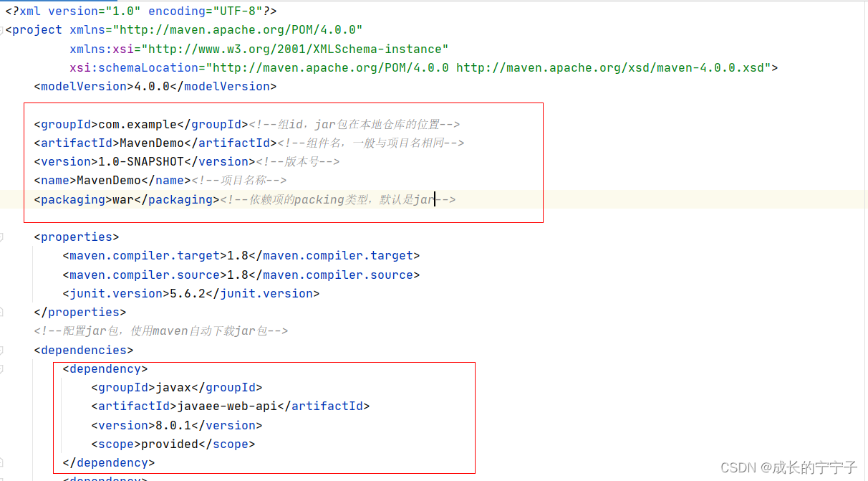Image resolution: width=868 pixels, height=481 pixels.
Task: Click the packaging war value
Action: [122, 199]
